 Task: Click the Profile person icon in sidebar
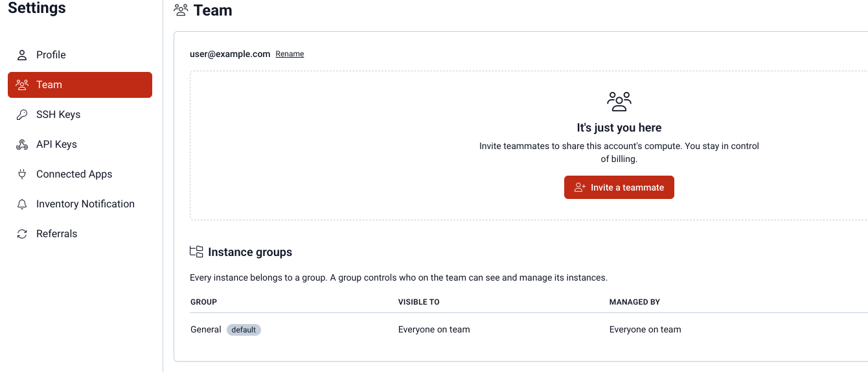pos(22,55)
